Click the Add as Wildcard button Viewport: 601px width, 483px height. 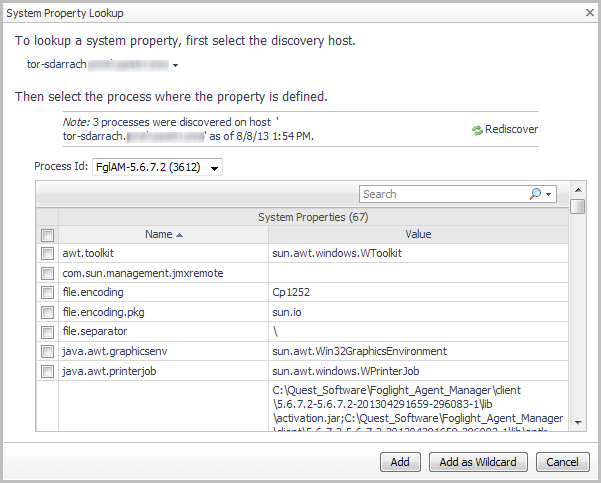478,461
